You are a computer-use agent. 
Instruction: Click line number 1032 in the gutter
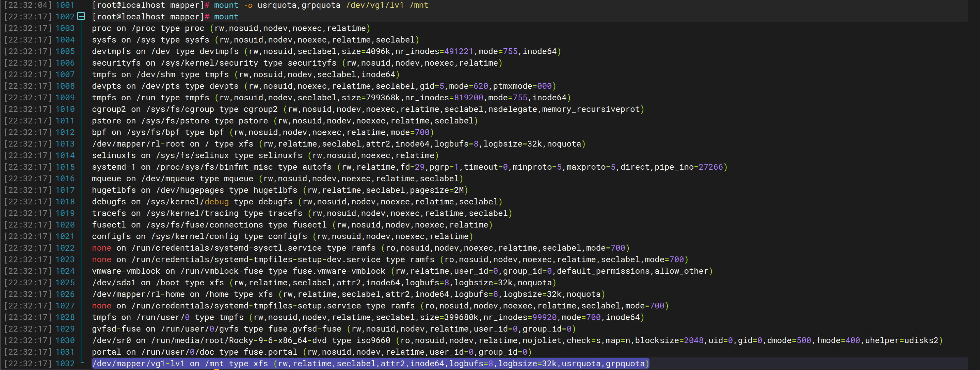(65, 364)
